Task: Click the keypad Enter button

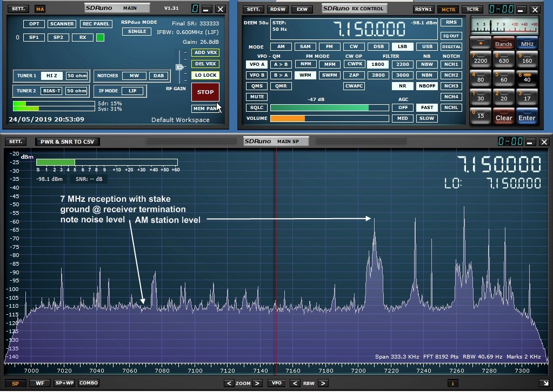Action: tap(527, 116)
